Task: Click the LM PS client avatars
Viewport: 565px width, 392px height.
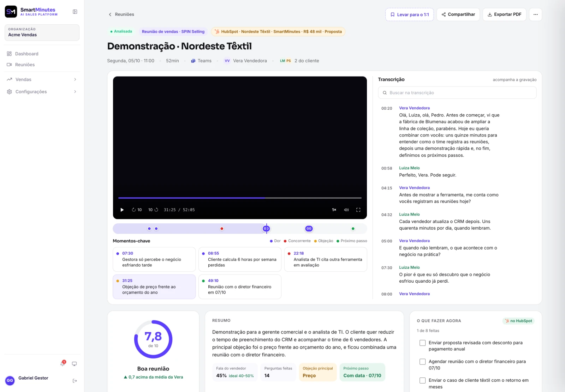Action: coord(285,61)
